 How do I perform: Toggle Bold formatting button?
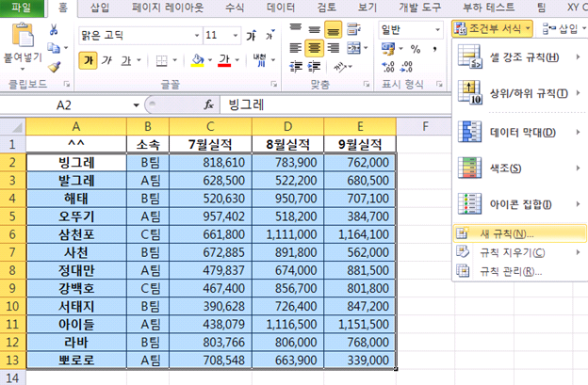(89, 60)
